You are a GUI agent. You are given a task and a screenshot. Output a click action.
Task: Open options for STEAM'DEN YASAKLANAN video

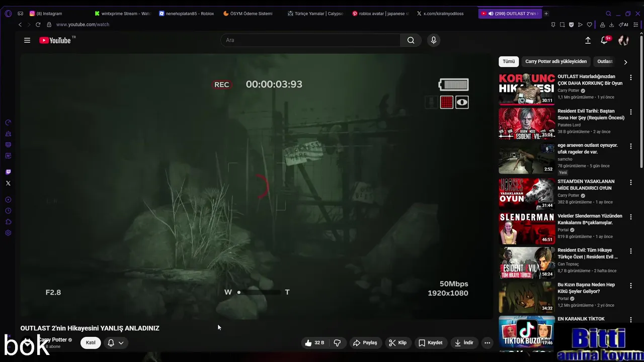[x=631, y=182]
